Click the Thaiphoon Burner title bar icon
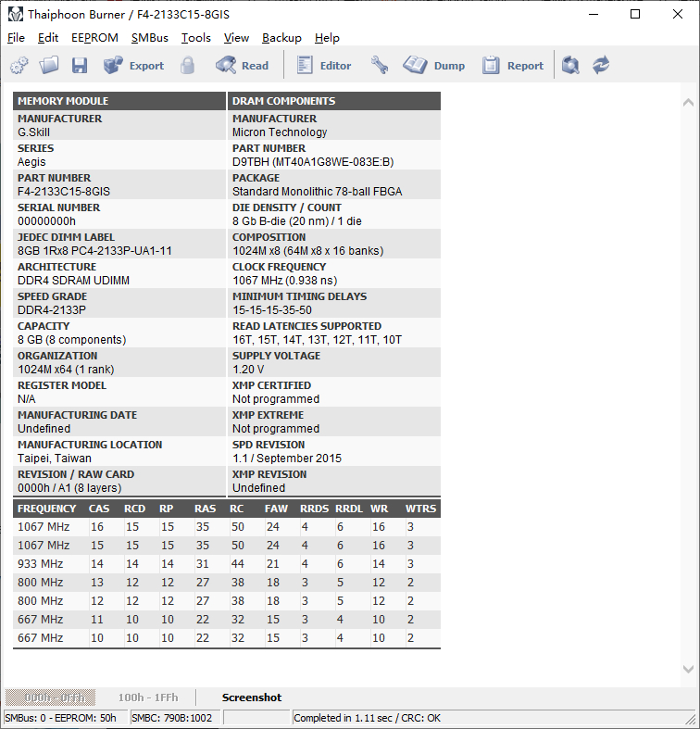Screen dimensions: 700x729 point(16,15)
